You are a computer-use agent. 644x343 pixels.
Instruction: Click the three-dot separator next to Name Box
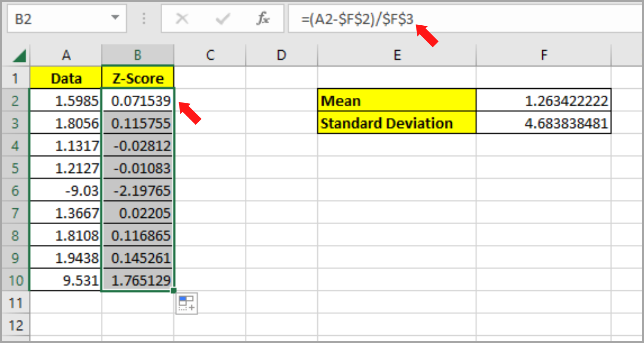(143, 18)
